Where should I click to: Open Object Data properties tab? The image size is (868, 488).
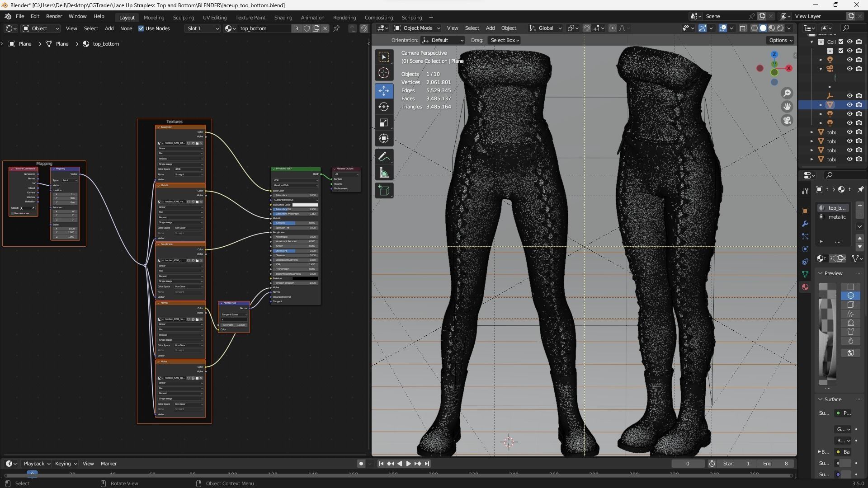(805, 274)
